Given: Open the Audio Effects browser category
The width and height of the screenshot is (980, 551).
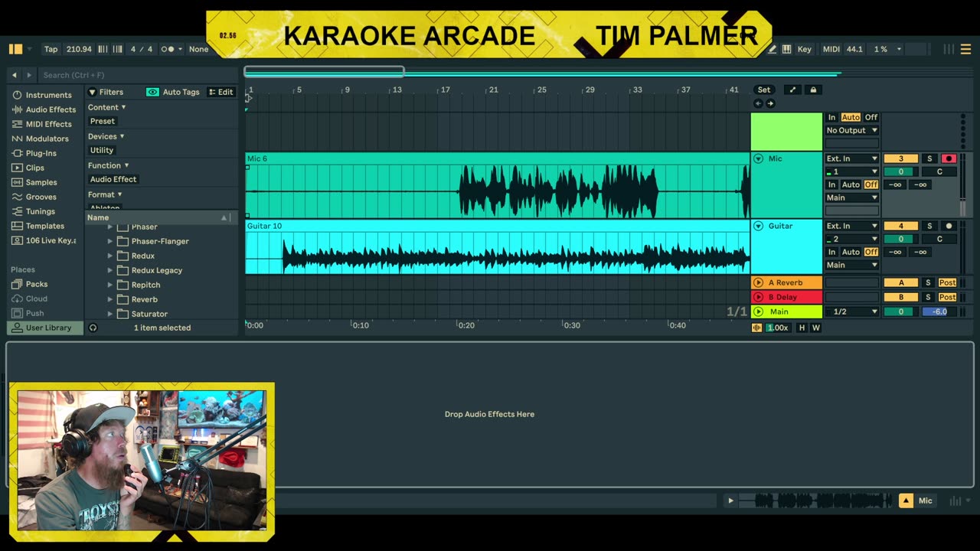Looking at the screenshot, I should (x=44, y=109).
